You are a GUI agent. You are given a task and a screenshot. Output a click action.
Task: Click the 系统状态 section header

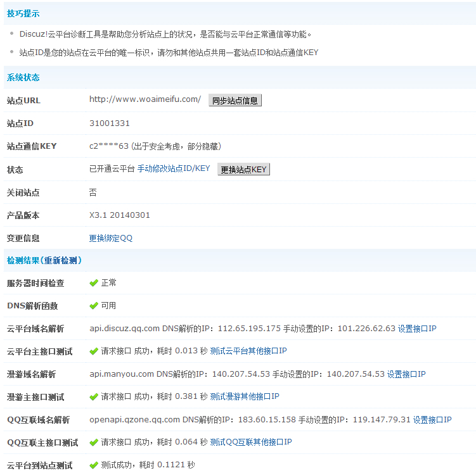pyautogui.click(x=23, y=78)
